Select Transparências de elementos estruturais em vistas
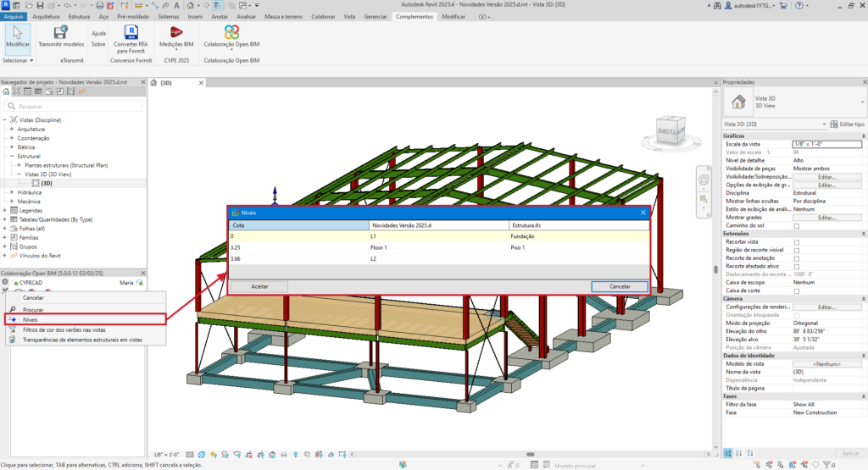 tap(86, 340)
